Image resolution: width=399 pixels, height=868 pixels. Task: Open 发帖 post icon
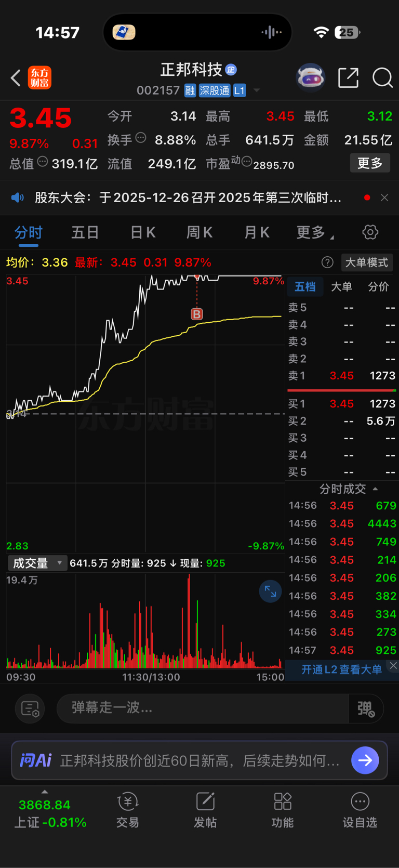tap(205, 810)
